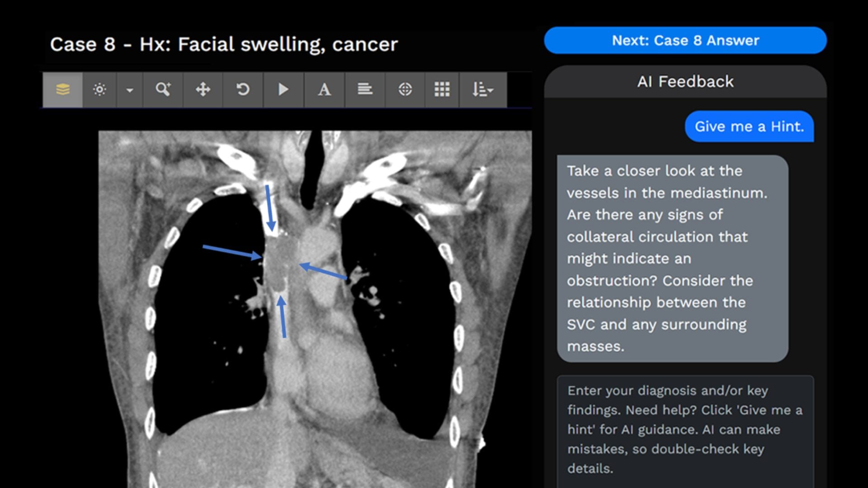Click the reset rotate arrow icon
The height and width of the screenshot is (488, 868).
pos(243,89)
